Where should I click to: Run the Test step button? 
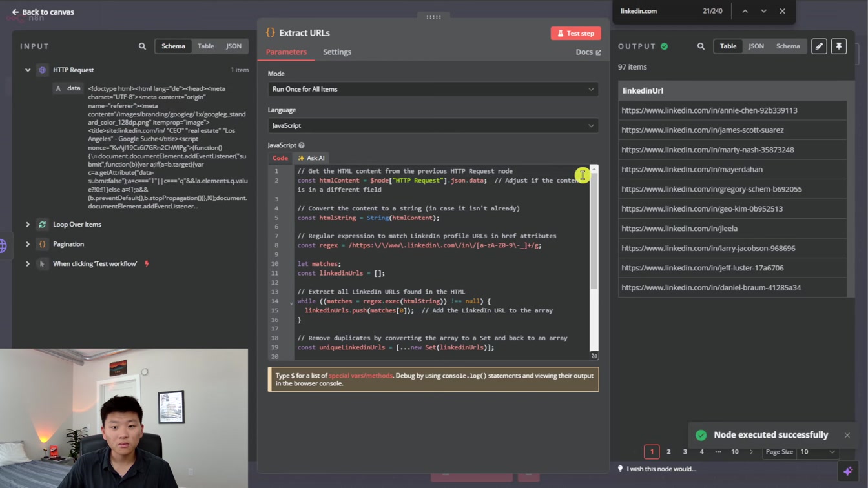point(575,33)
